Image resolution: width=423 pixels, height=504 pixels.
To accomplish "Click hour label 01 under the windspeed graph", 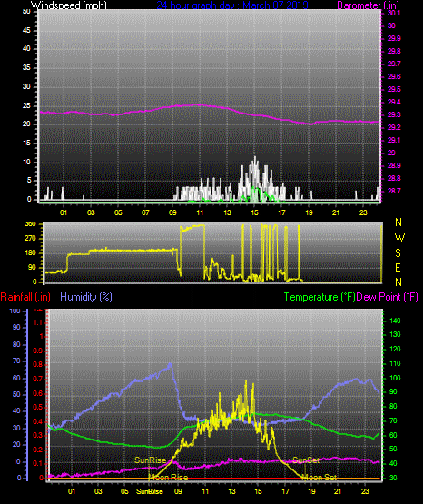I will (x=64, y=212).
